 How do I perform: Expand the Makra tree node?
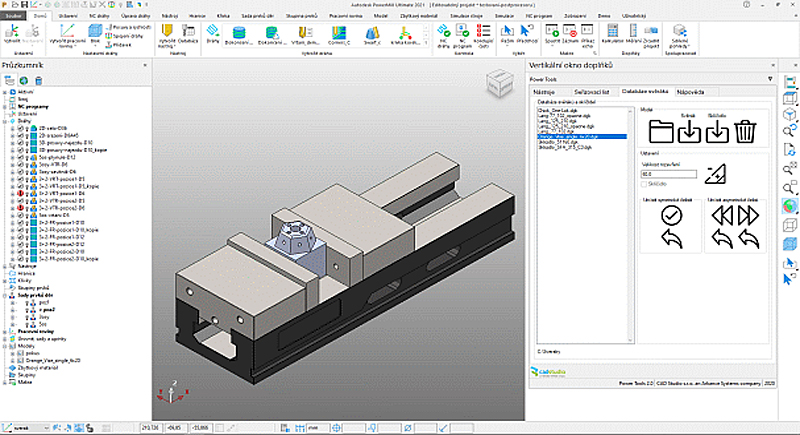(5, 382)
